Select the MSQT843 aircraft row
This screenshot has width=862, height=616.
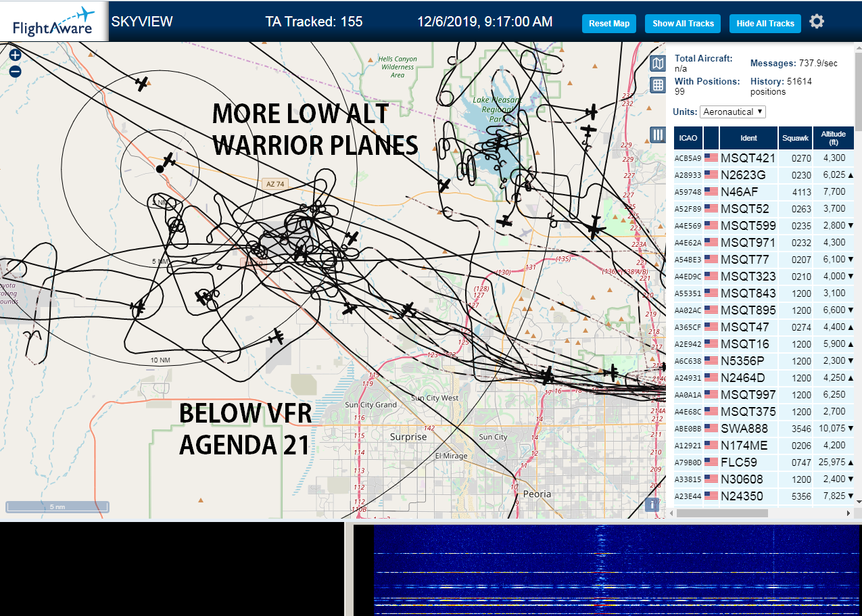[x=764, y=293]
